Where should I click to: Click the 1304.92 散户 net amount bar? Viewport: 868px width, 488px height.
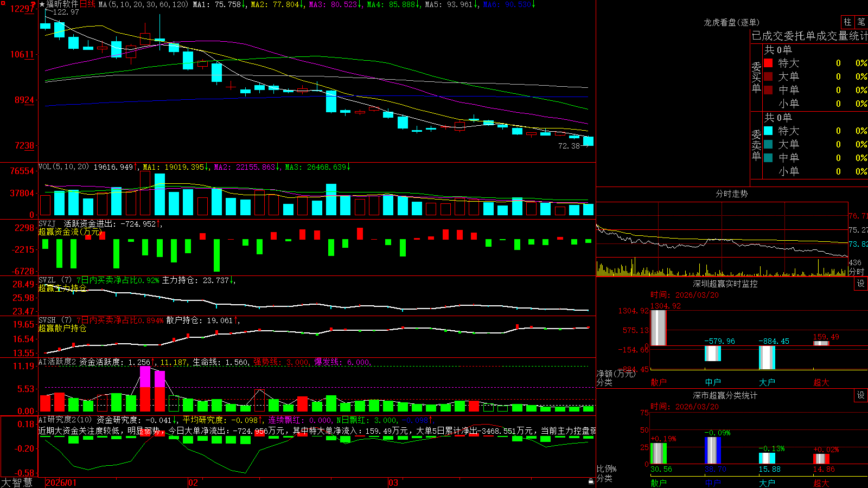pos(659,328)
